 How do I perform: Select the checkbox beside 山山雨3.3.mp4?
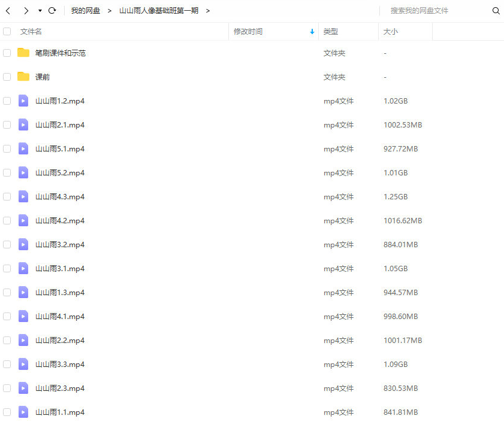coord(7,364)
